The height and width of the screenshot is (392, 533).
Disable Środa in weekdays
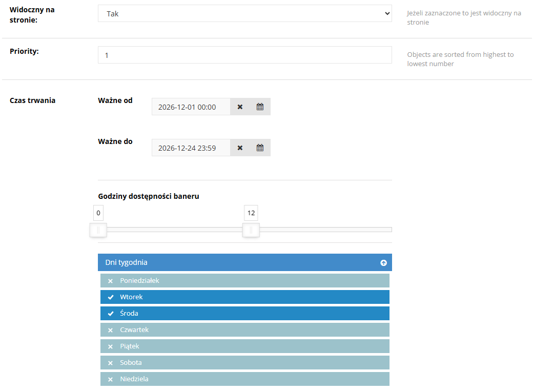click(245, 314)
